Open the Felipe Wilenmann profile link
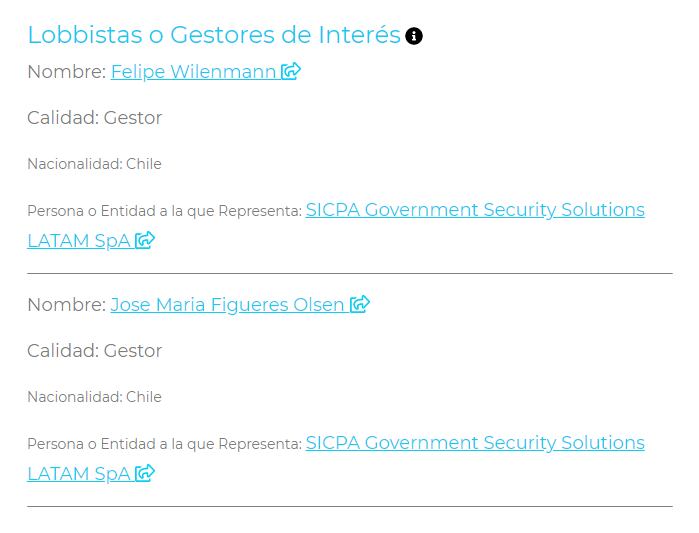 click(193, 72)
